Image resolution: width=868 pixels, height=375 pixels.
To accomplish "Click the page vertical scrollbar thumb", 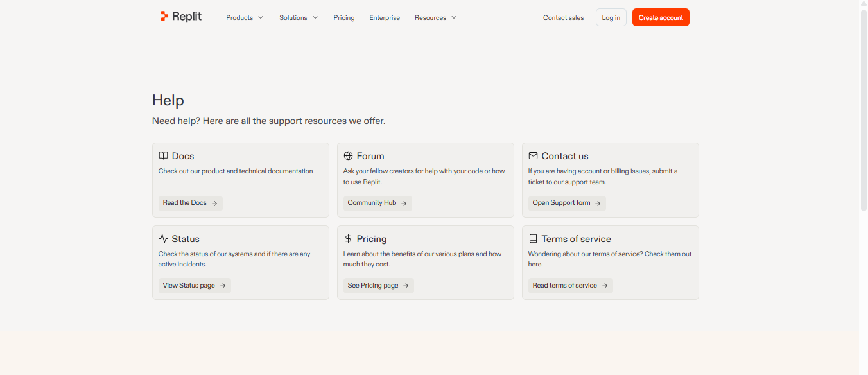I will click(x=864, y=109).
